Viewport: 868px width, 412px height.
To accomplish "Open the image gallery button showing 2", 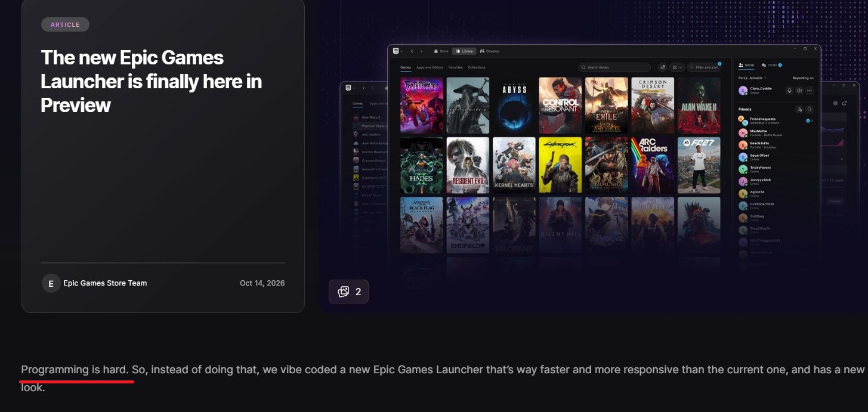I will [348, 292].
